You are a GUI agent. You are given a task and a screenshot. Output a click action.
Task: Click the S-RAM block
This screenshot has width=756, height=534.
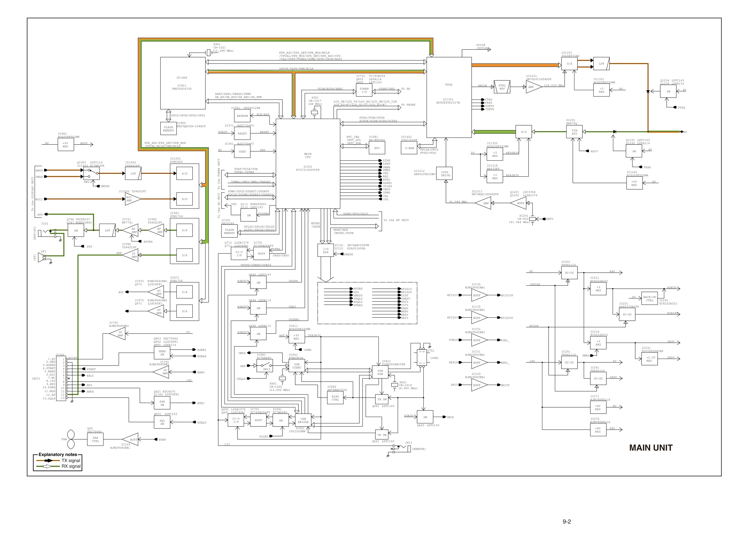[x=409, y=148]
